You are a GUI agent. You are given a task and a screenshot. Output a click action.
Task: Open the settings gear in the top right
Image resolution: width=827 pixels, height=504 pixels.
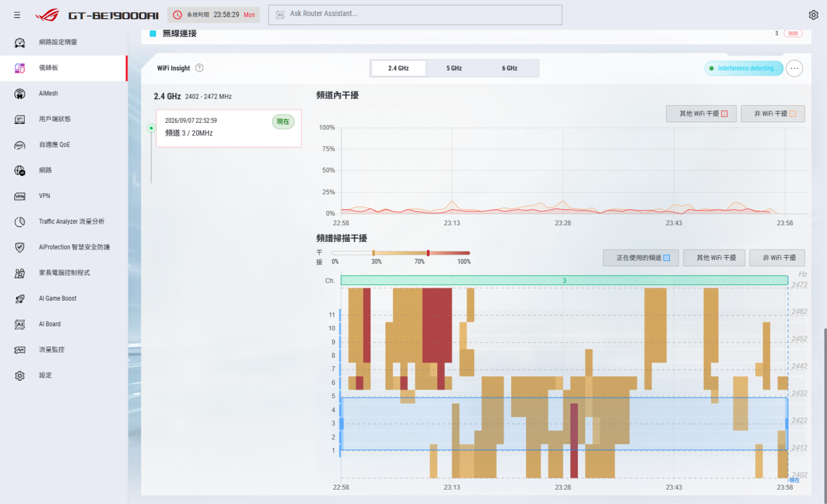(813, 15)
